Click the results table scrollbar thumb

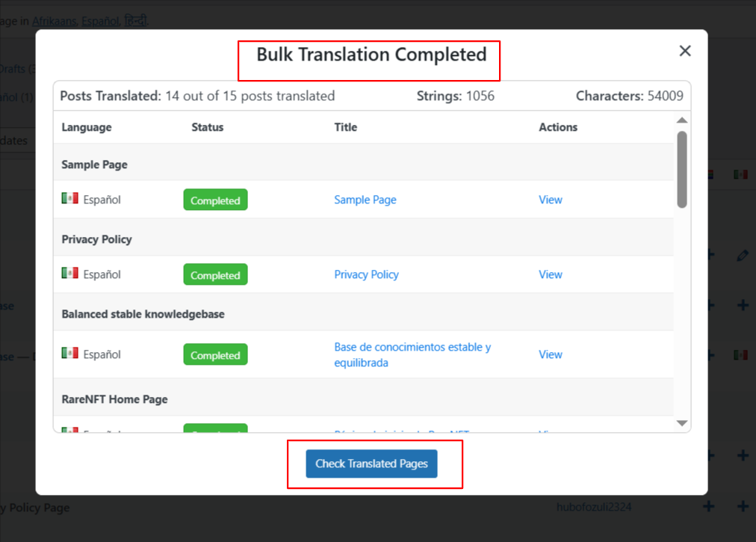click(x=681, y=169)
